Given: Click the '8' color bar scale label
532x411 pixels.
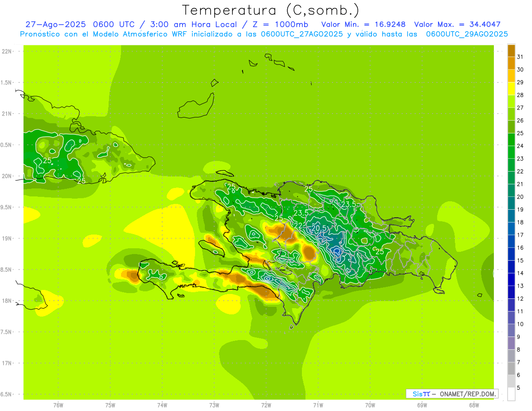Looking at the screenshot, I should (519, 349).
